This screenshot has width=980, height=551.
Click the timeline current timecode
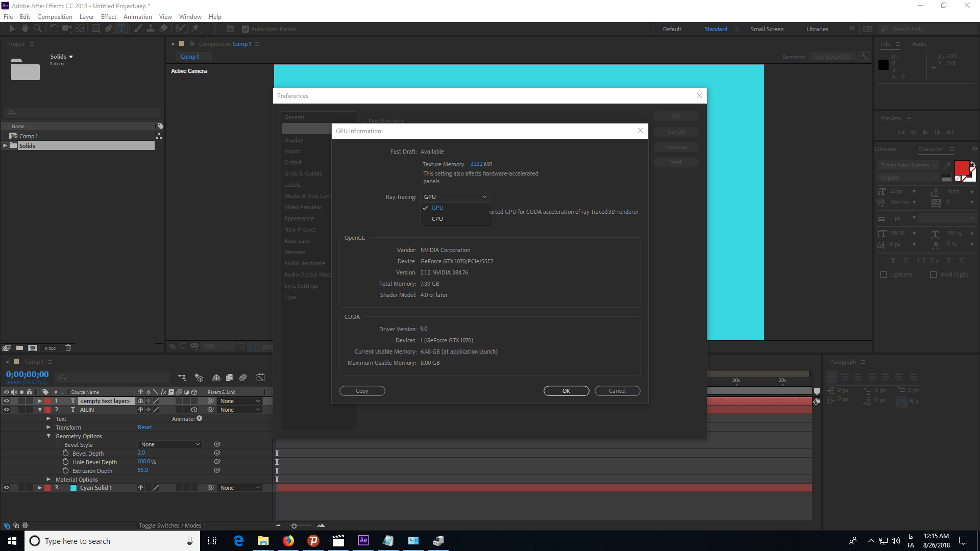[28, 374]
